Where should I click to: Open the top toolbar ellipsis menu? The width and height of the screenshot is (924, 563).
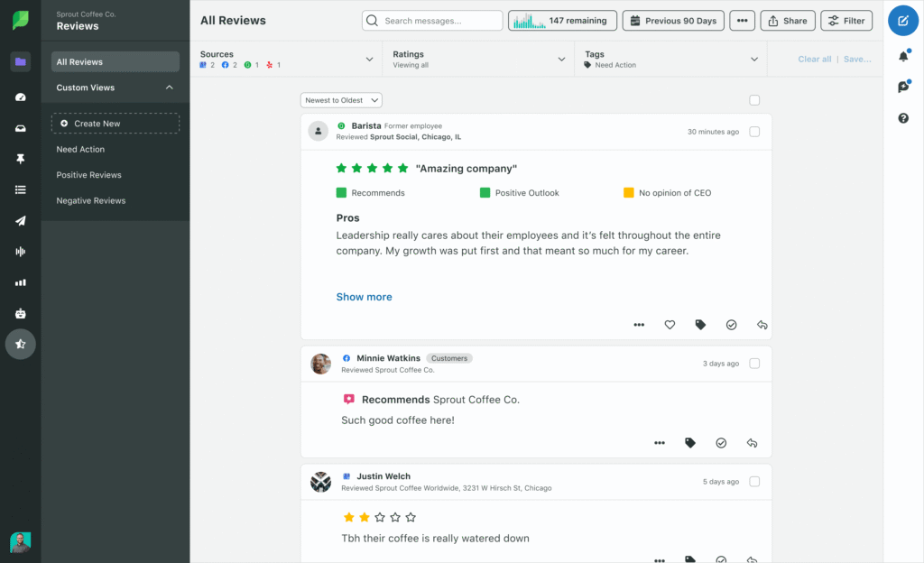742,21
